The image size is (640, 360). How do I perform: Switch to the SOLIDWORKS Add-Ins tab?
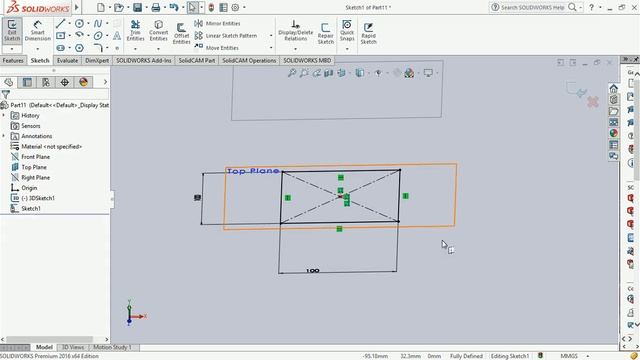point(144,60)
